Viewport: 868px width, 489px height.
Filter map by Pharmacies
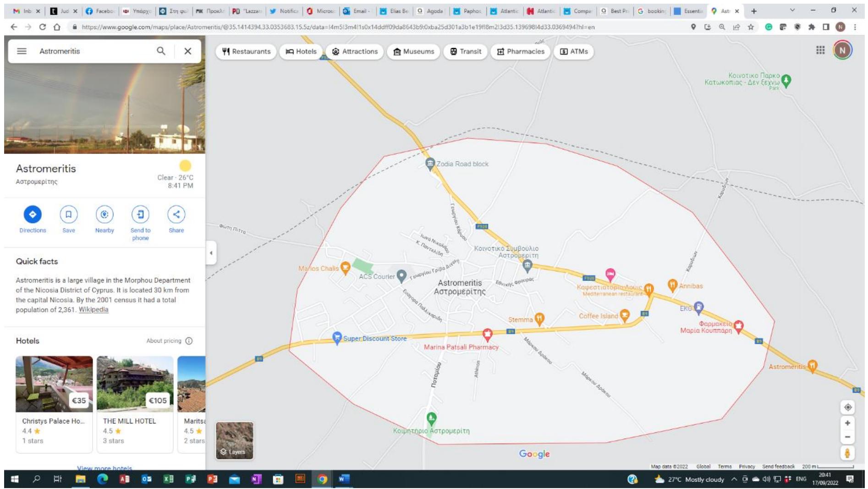point(521,51)
